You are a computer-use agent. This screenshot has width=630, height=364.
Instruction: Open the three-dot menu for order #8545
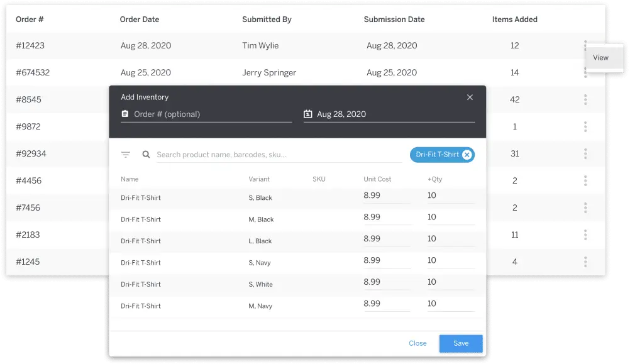585,99
